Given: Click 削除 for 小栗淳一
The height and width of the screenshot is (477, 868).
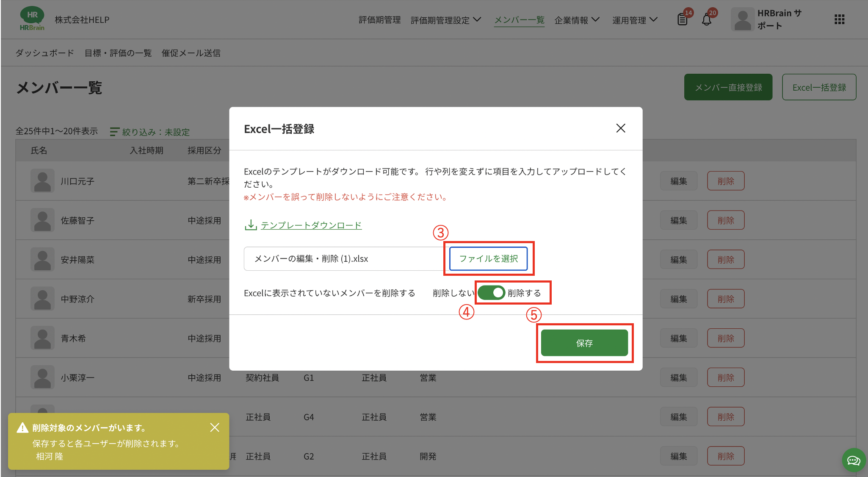Looking at the screenshot, I should (726, 377).
